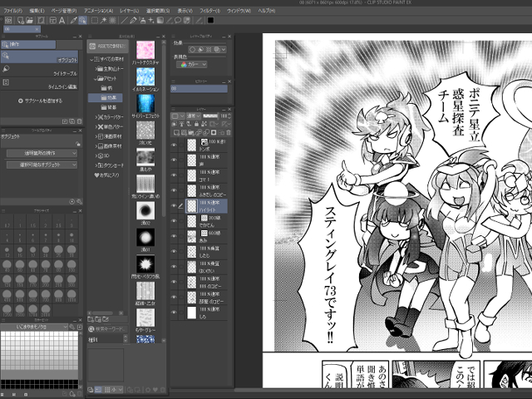The width and height of the screenshot is (532, 399).
Task: Hide the トンボ layer with eye icon
Action: (174, 144)
